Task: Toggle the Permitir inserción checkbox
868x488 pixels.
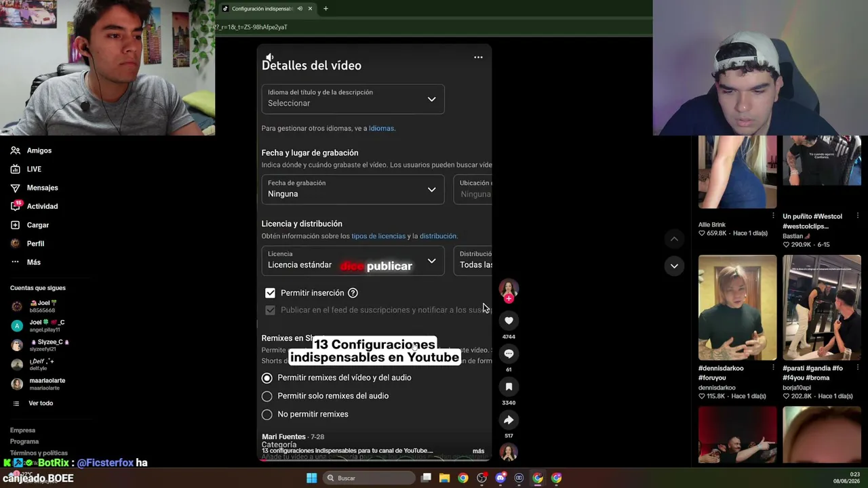Action: tap(270, 293)
